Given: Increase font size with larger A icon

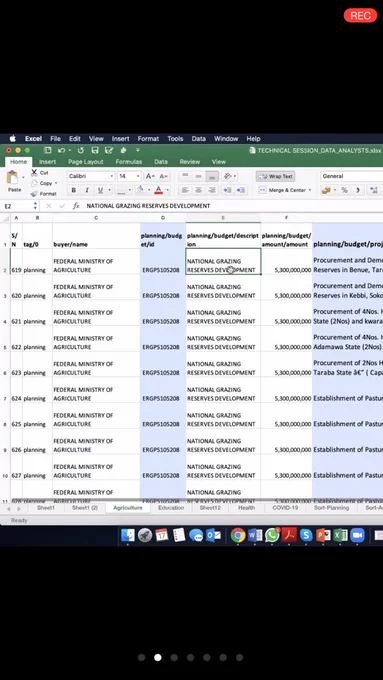Looking at the screenshot, I should [150, 176].
